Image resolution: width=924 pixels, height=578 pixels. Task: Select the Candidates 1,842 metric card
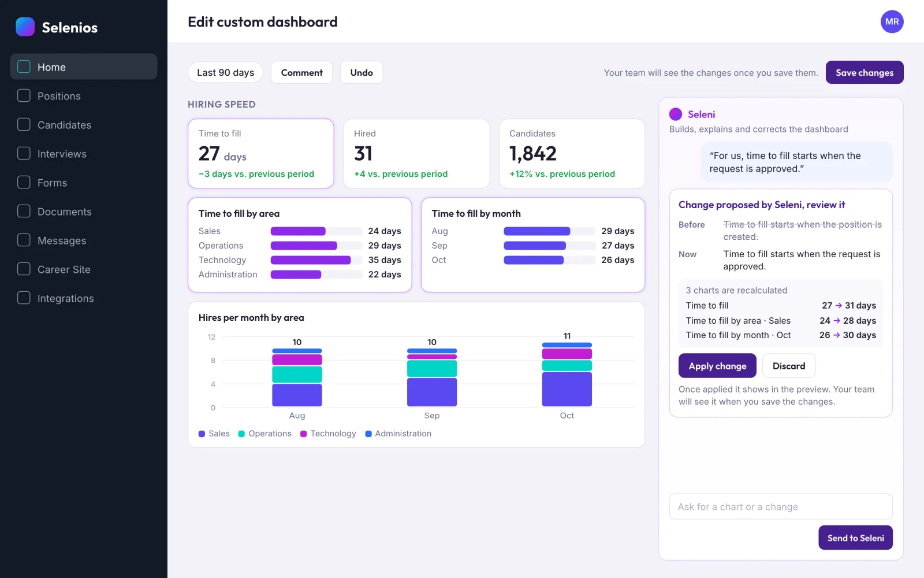coord(572,154)
